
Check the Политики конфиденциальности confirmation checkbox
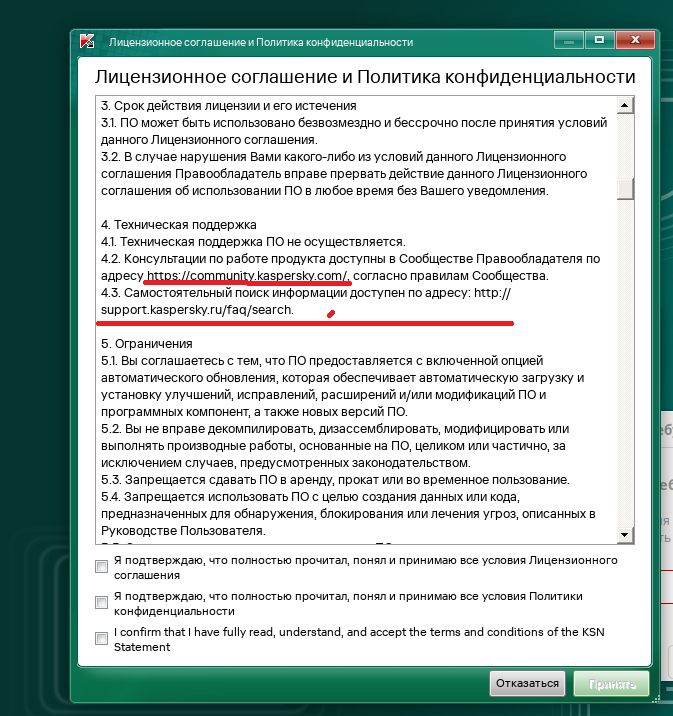[x=101, y=603]
